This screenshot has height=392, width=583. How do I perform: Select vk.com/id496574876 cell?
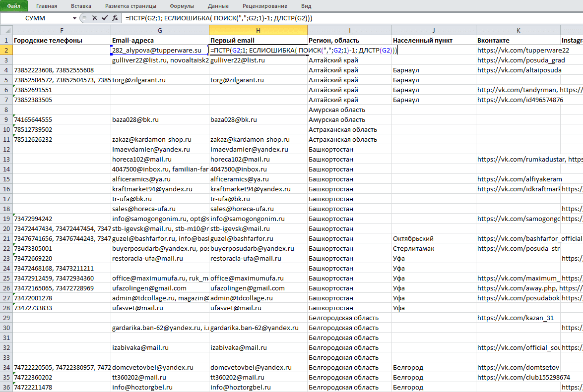tap(518, 100)
